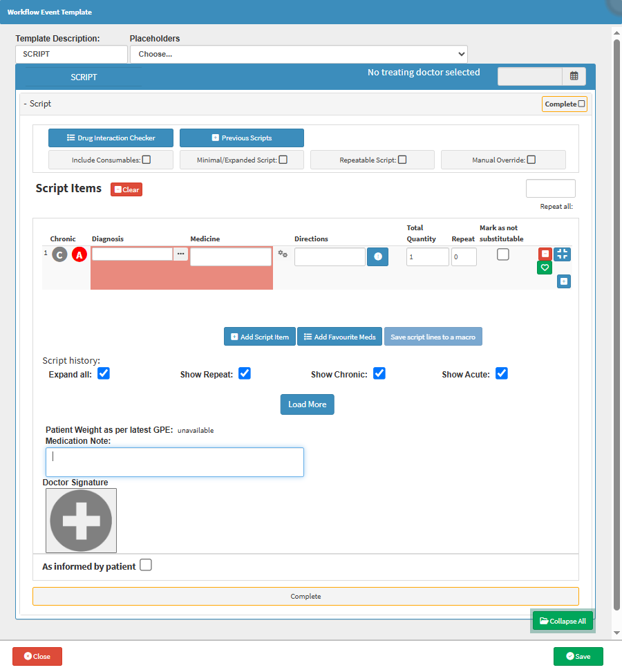Click the blue compress arrows icon
Image resolution: width=622 pixels, height=672 pixels.
[x=562, y=254]
